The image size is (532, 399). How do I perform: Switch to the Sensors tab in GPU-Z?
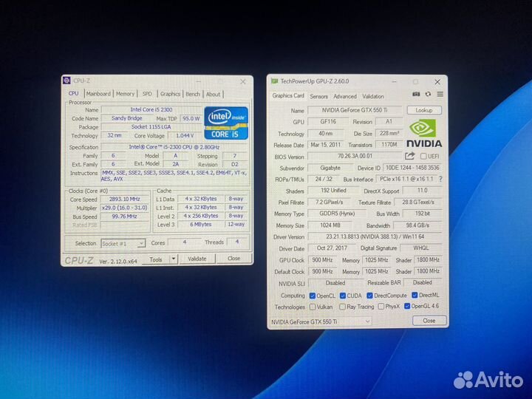pyautogui.click(x=319, y=96)
